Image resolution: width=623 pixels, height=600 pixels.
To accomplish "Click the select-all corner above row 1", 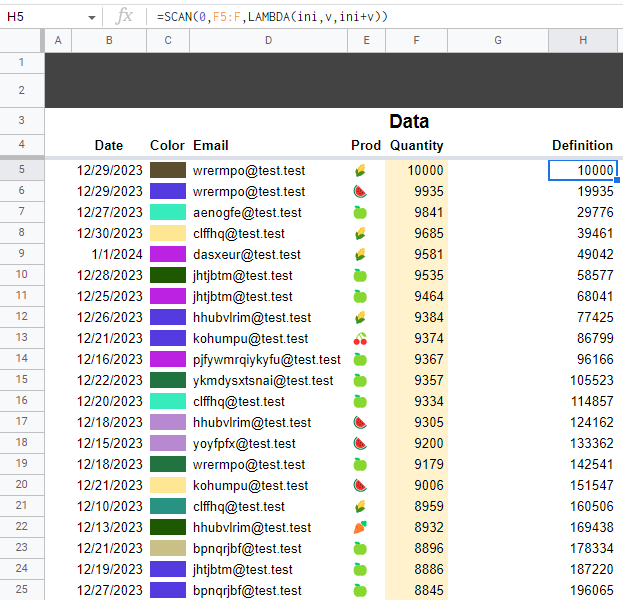I will 21,40.
